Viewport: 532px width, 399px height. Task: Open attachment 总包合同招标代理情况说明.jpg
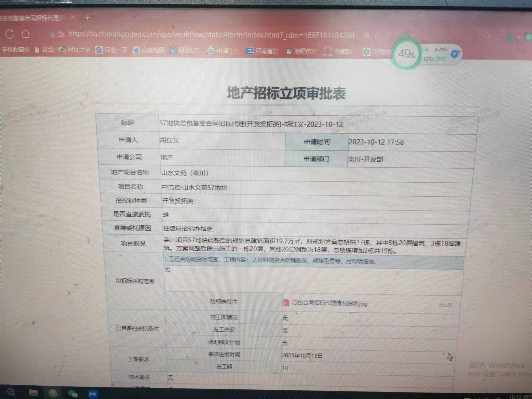pos(329,303)
